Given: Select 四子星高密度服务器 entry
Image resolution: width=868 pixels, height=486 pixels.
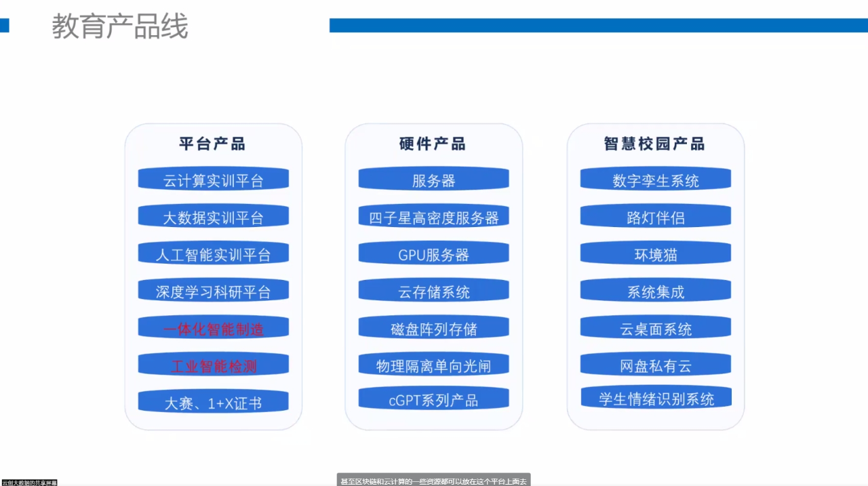Looking at the screenshot, I should click(x=433, y=218).
